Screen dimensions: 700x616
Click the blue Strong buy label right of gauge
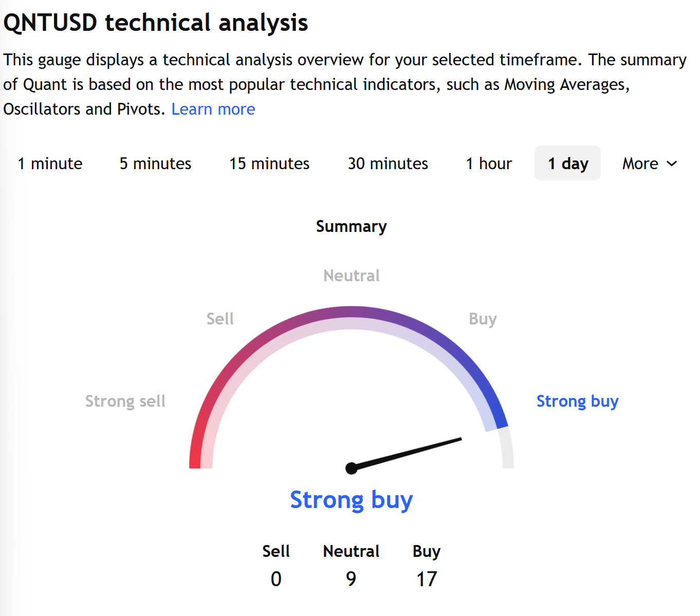577,401
